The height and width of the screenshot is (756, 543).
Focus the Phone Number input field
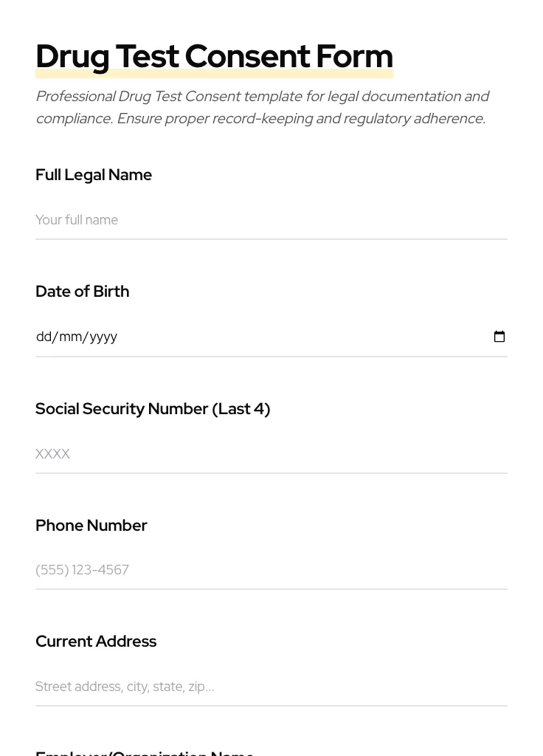click(271, 570)
